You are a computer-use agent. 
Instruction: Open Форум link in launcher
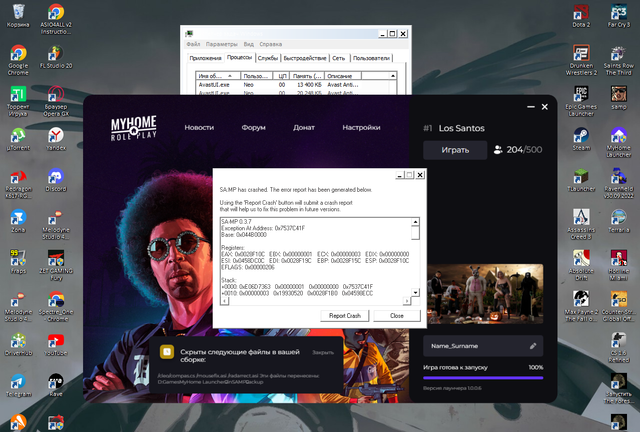(253, 127)
